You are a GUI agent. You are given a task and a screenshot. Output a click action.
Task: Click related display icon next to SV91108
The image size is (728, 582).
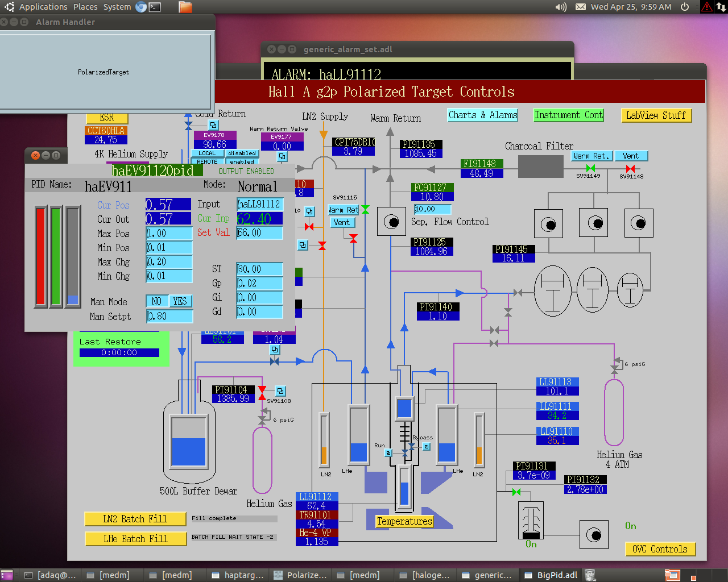pyautogui.click(x=280, y=391)
